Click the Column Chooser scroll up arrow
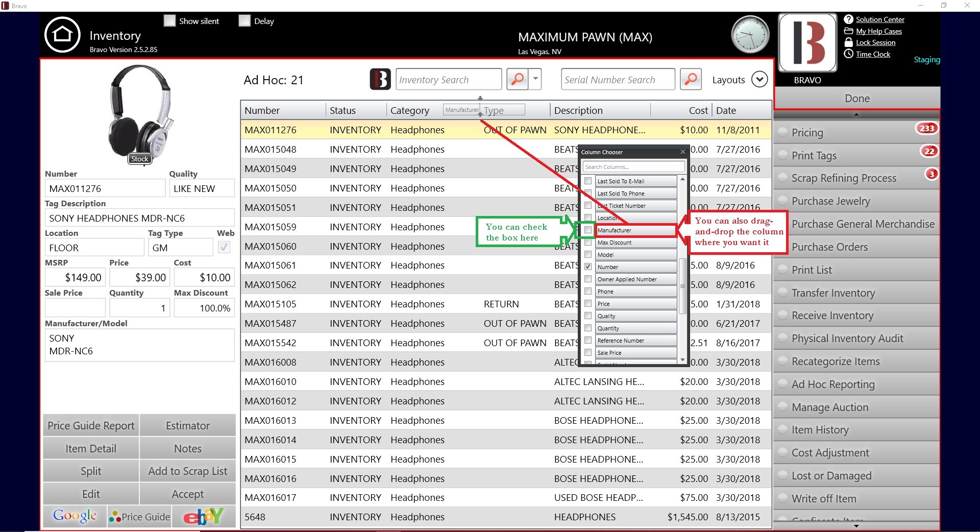This screenshot has height=532, width=980. [x=682, y=179]
